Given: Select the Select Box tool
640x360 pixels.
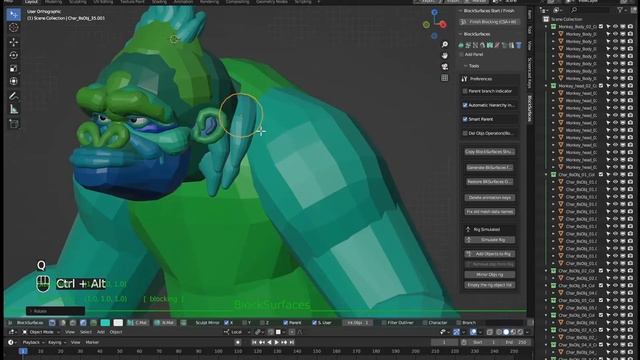Looking at the screenshot, I should point(13,15).
